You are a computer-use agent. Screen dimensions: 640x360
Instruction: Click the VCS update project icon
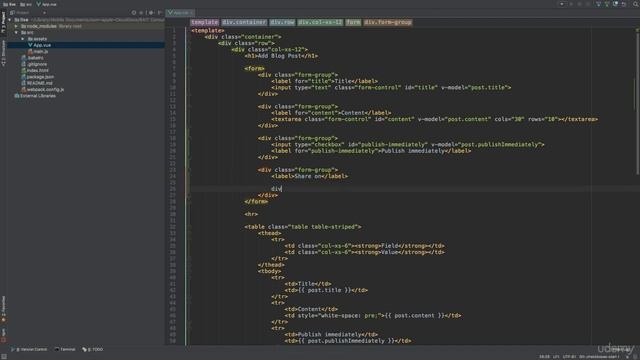(x=598, y=4)
